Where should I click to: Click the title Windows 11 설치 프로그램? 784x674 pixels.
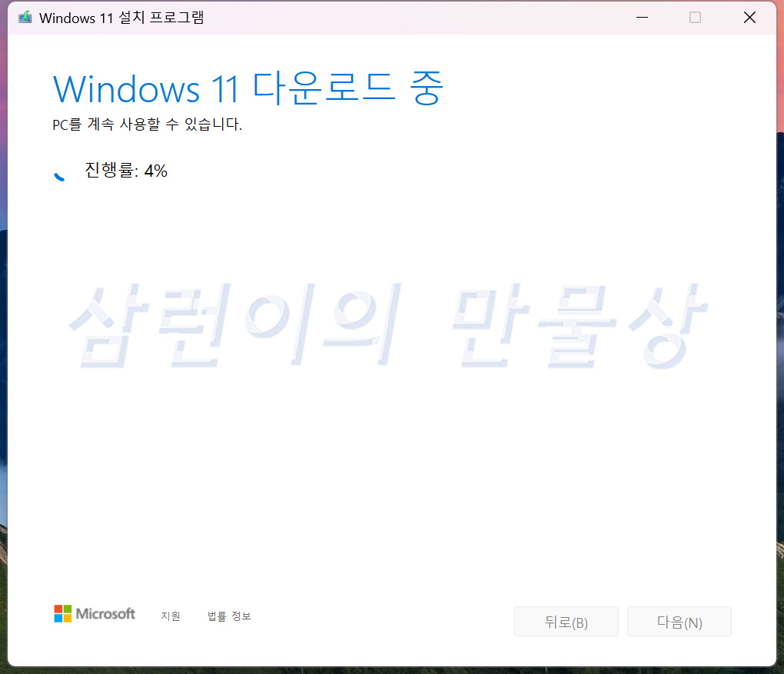point(121,18)
